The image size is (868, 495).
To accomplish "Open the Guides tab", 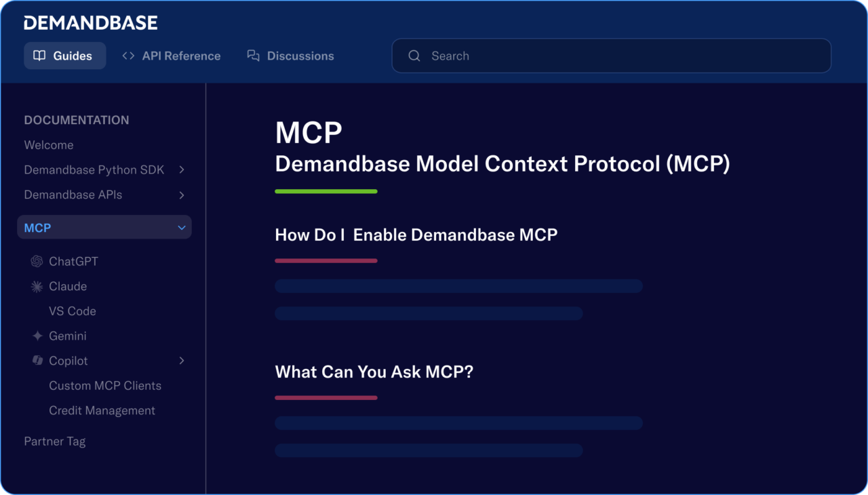I will tap(65, 56).
